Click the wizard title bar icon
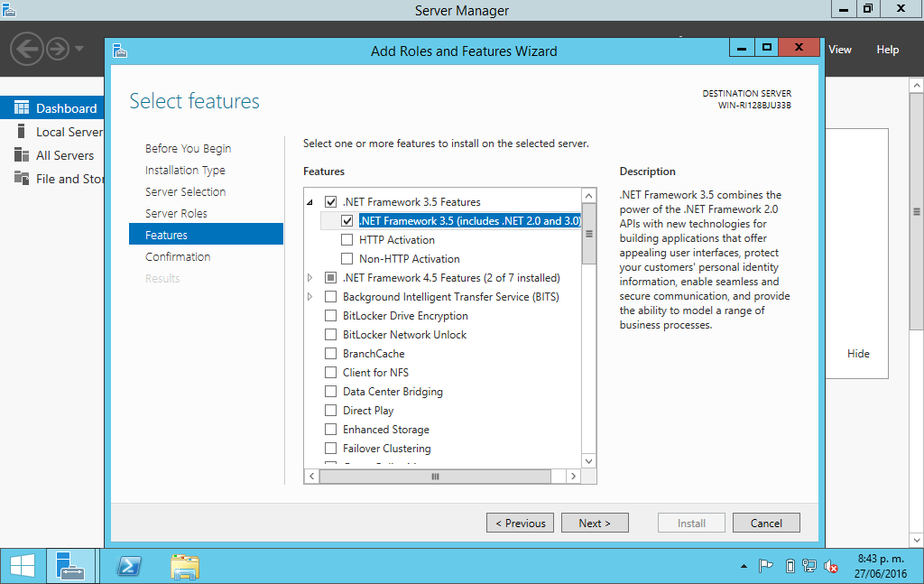The height and width of the screenshot is (584, 924). click(x=120, y=51)
